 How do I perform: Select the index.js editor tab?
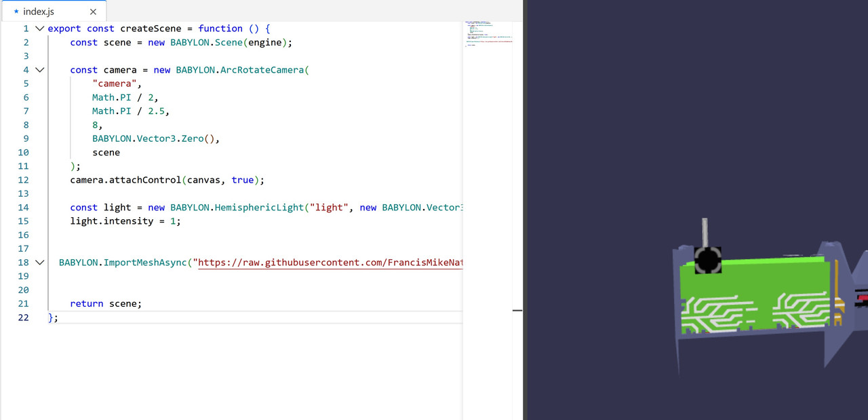(x=54, y=12)
